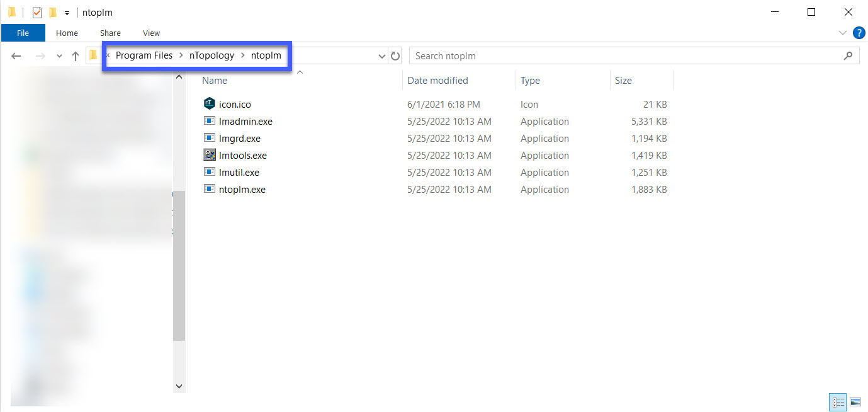Go up one folder level
Viewport: 868px width, 412px height.
(75, 56)
